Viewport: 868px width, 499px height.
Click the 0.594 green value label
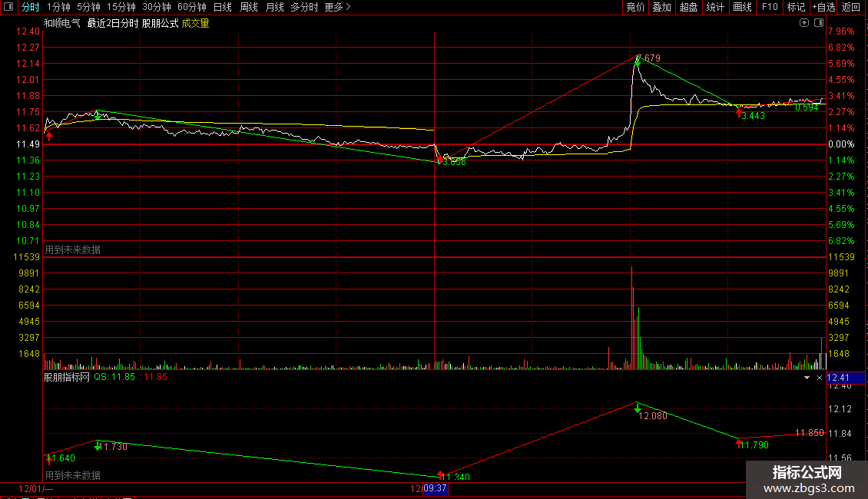pyautogui.click(x=807, y=107)
